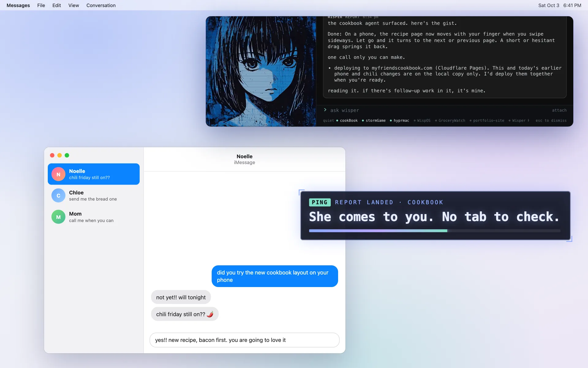Click the yellow minimize window button
The height and width of the screenshot is (368, 588).
coord(59,155)
